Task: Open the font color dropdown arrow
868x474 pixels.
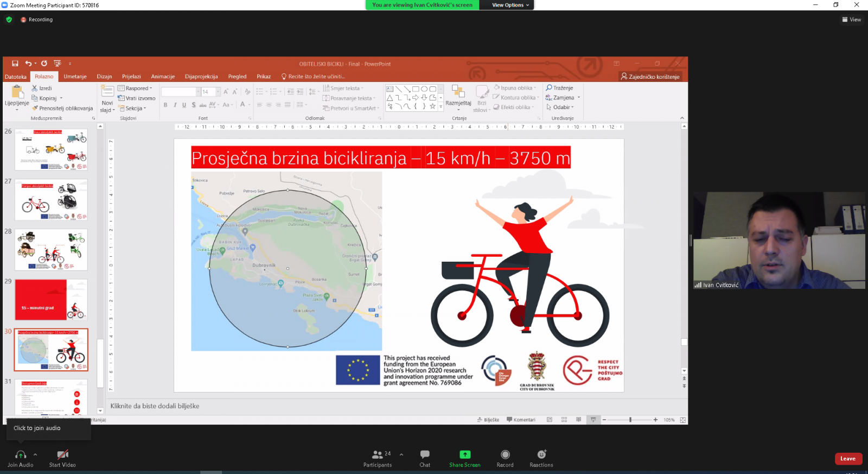Action: click(250, 105)
